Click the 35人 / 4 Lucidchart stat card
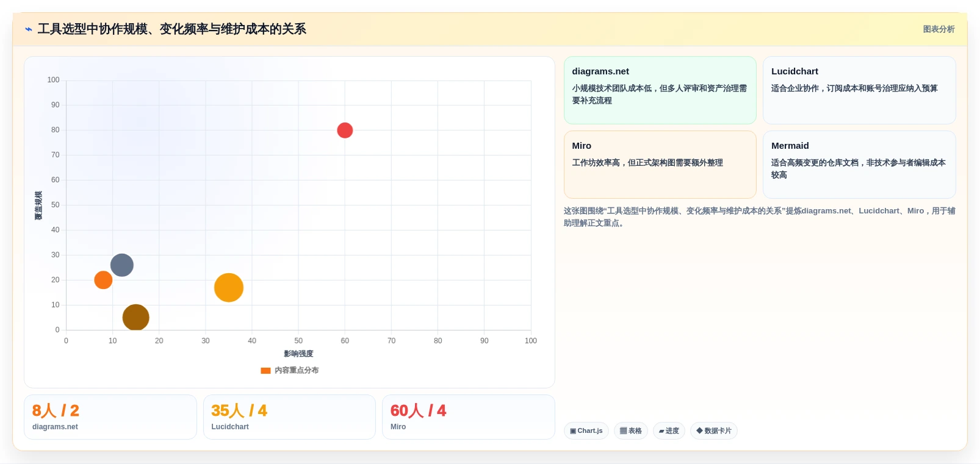Image resolution: width=980 pixels, height=464 pixels. pos(289,417)
